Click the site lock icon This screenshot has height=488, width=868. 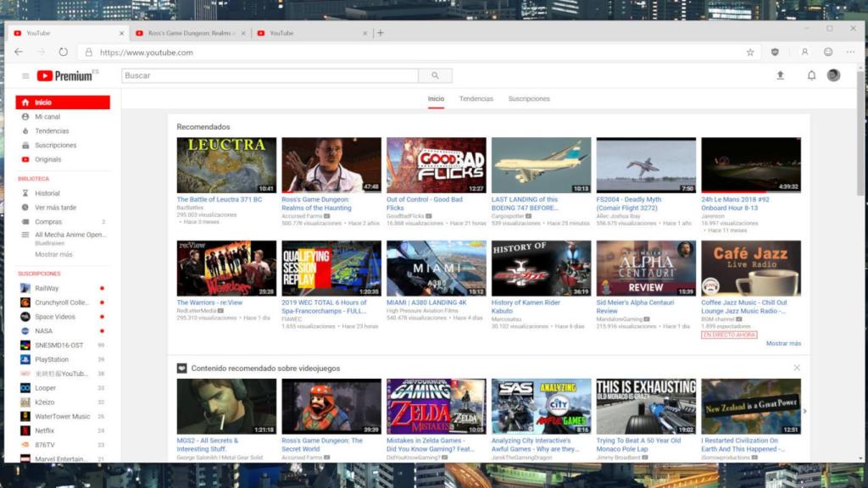point(88,53)
